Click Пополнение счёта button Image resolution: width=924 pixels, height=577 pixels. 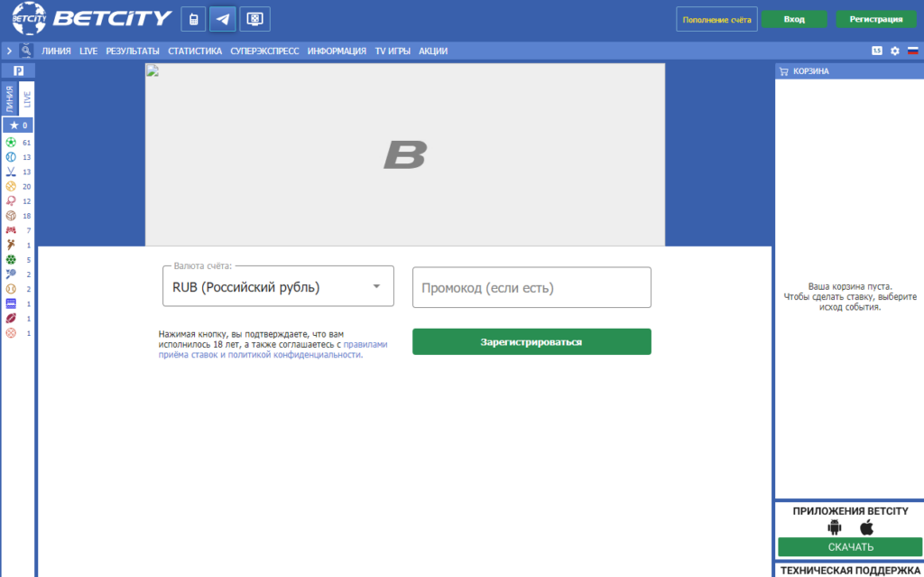[x=716, y=20]
